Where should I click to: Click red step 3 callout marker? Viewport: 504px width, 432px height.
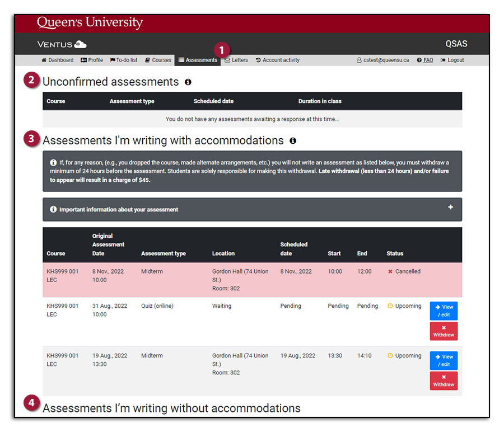pos(32,139)
